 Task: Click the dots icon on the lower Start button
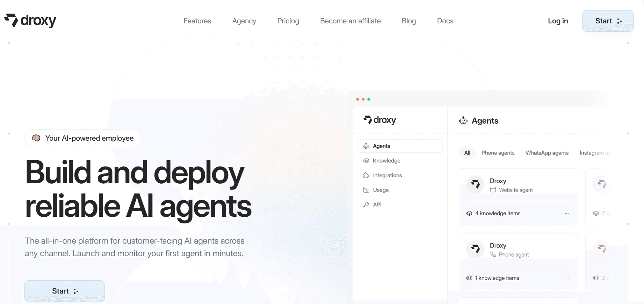point(76,291)
